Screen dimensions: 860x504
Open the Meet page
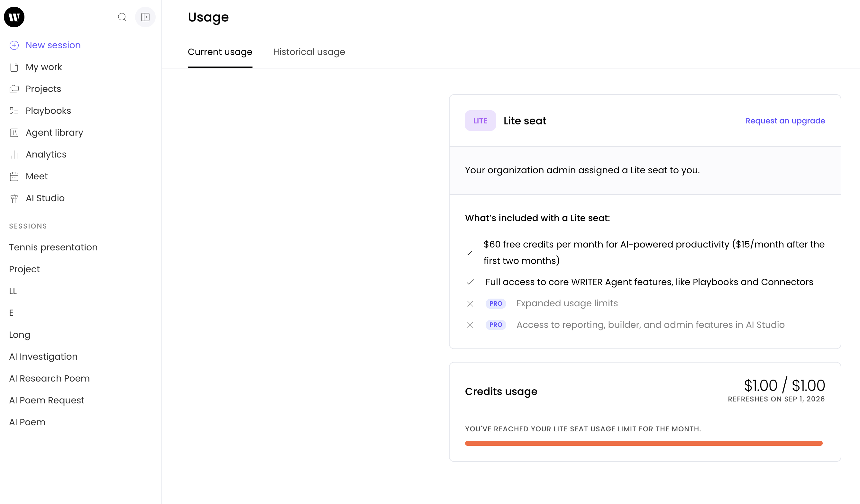37,176
